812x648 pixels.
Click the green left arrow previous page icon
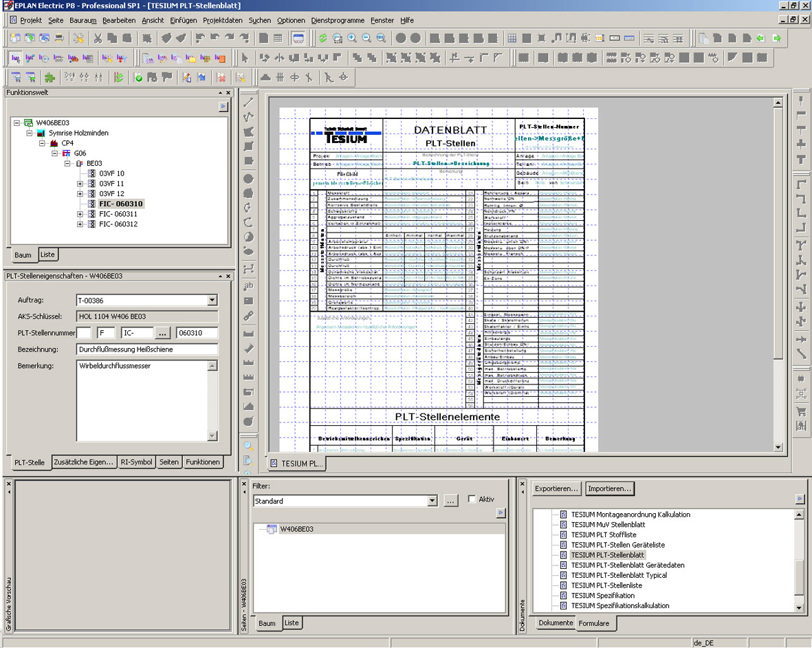pos(760,39)
